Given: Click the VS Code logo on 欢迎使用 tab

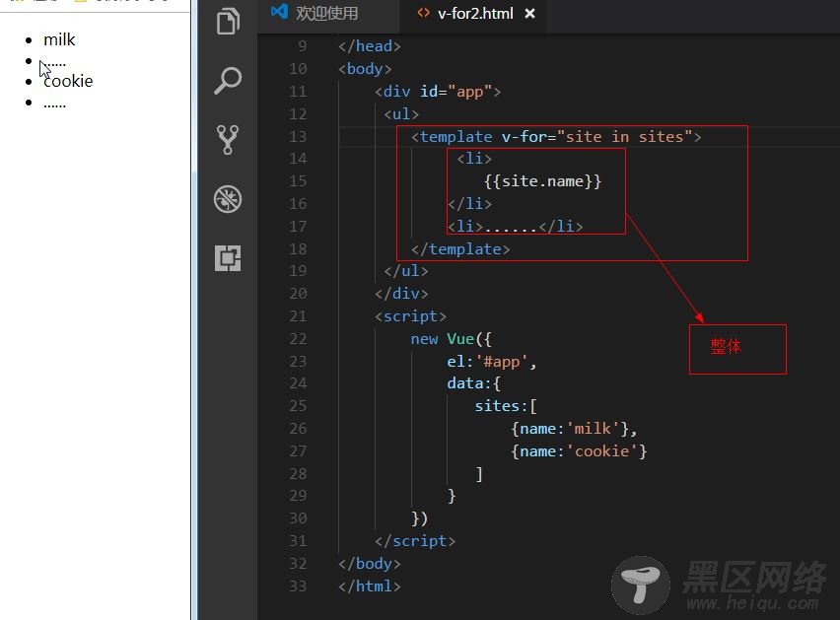Looking at the screenshot, I should tap(279, 12).
